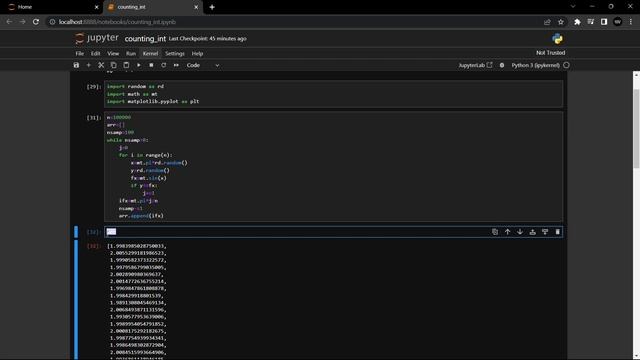Open the cell type Code dropdown
Viewport: 640px width, 360px height.
[x=203, y=65]
